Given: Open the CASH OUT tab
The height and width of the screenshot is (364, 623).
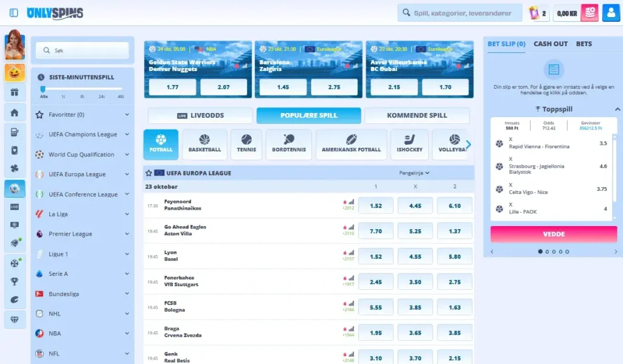Looking at the screenshot, I should point(550,44).
